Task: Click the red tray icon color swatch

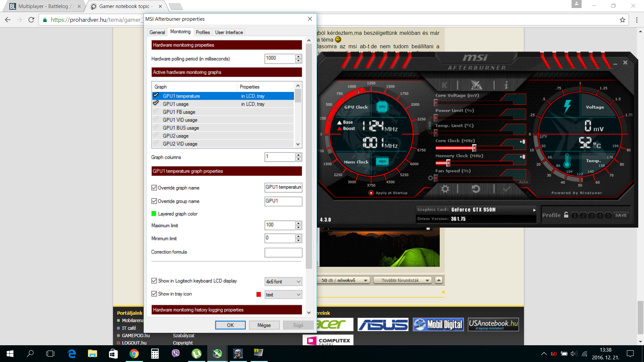Action: coord(259,294)
